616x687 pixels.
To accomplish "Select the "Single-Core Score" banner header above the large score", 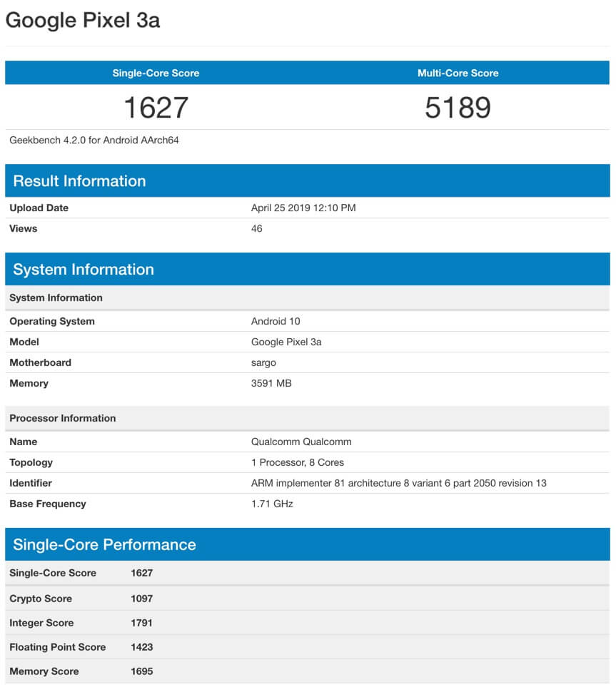I will [x=156, y=73].
